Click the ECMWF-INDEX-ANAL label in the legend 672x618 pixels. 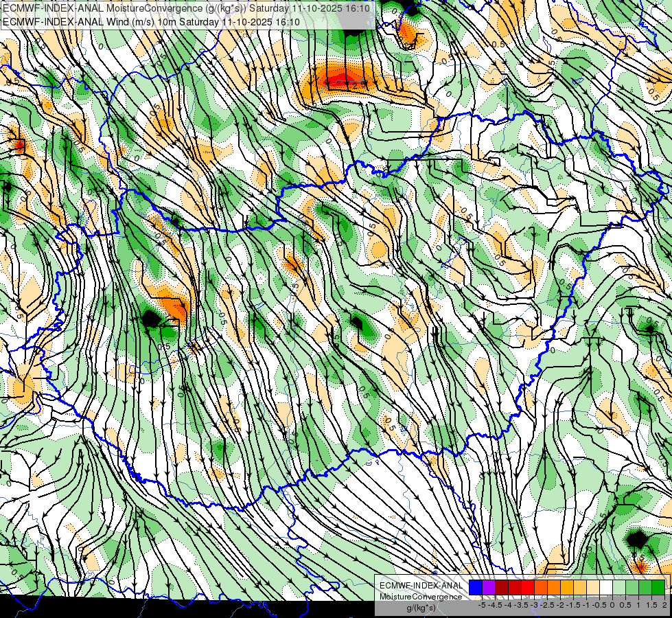pos(421,586)
